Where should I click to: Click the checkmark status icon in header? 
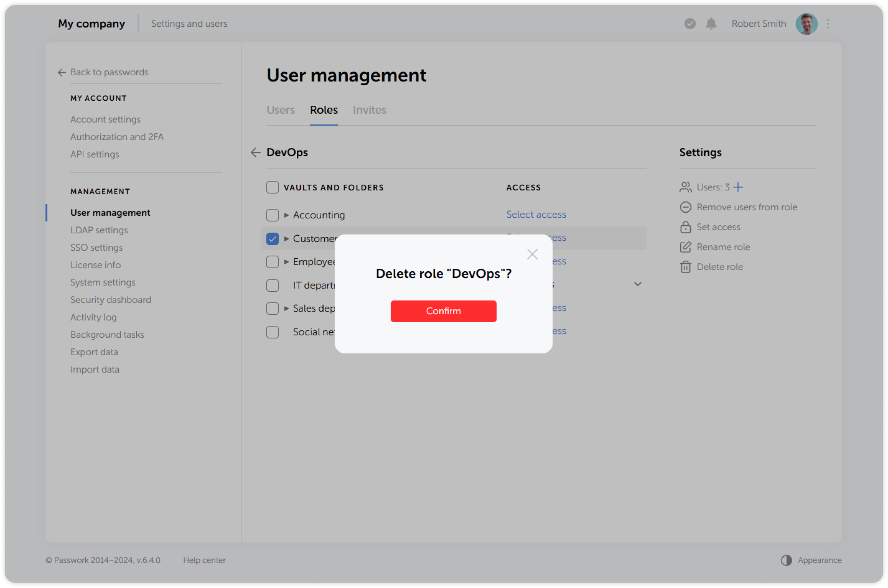[690, 24]
